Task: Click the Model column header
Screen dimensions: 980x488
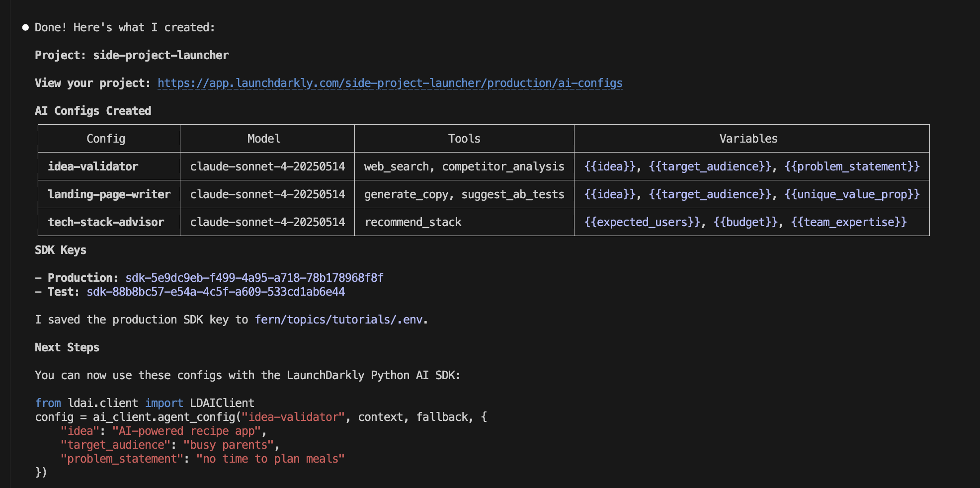Action: 264,139
